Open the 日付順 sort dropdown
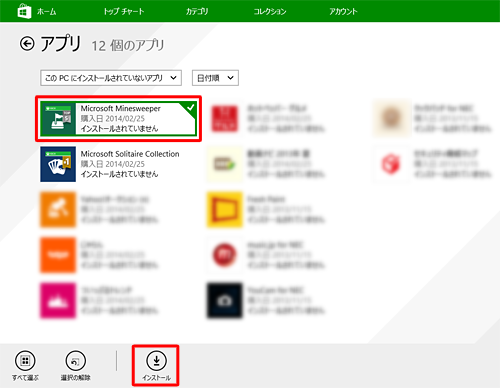The width and height of the screenshot is (500, 388). pos(215,78)
